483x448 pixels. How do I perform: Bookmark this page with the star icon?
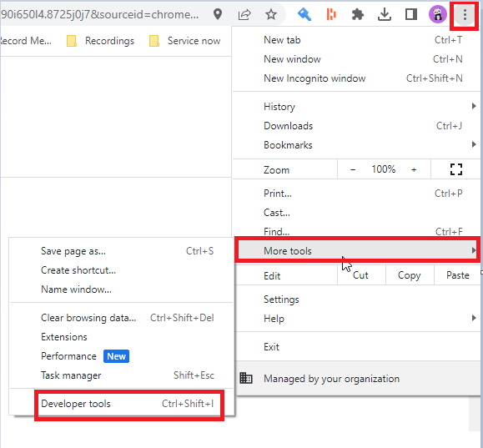[x=271, y=14]
